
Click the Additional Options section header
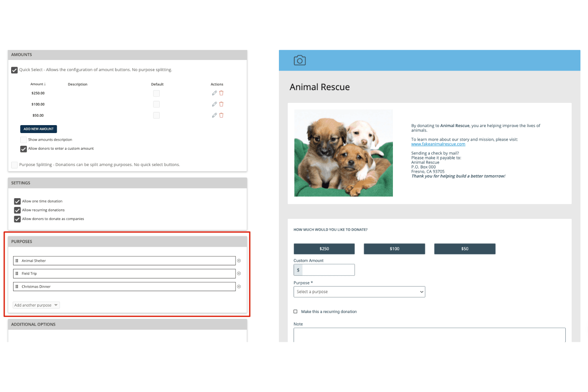point(128,324)
